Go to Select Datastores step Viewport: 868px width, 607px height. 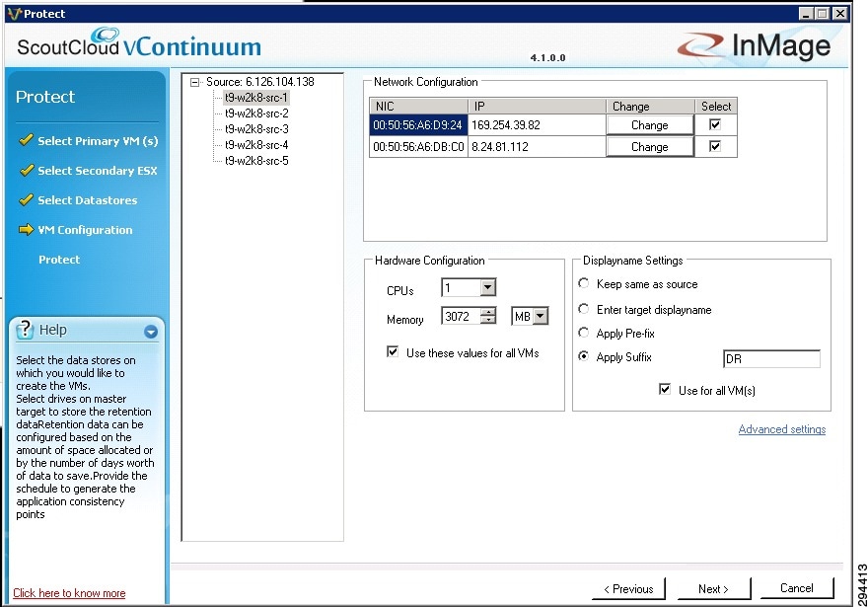click(88, 200)
